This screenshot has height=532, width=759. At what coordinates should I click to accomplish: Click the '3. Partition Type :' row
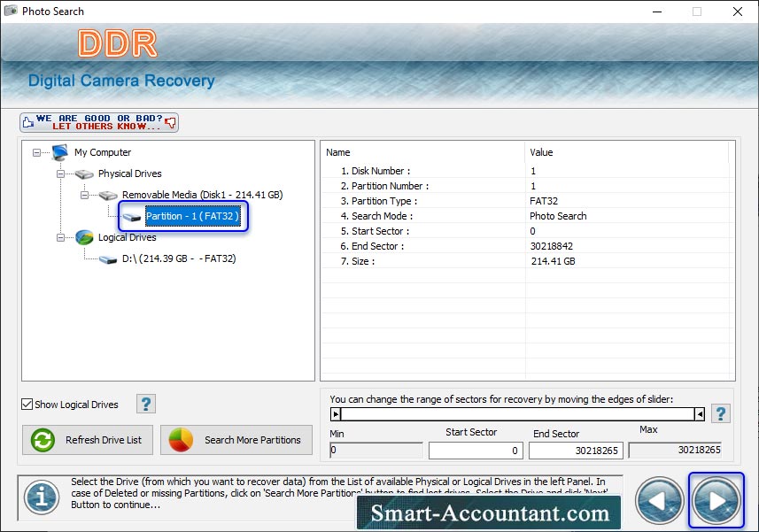tap(528, 201)
